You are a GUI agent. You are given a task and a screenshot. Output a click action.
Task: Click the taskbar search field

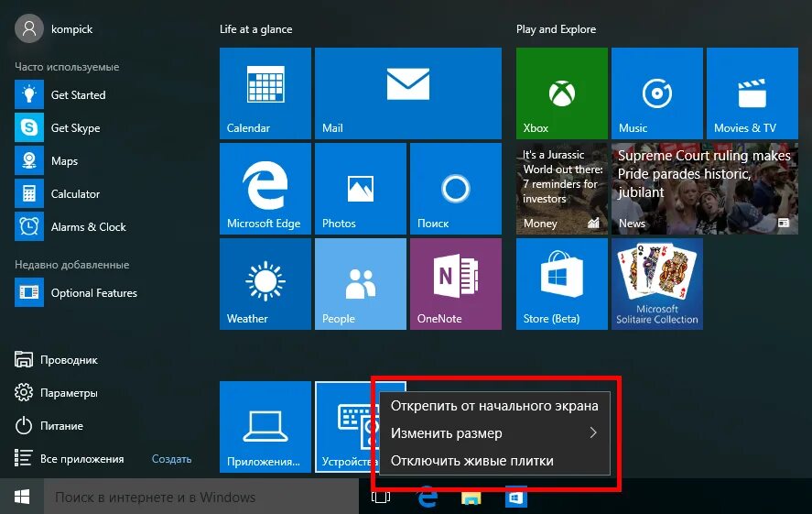200,497
